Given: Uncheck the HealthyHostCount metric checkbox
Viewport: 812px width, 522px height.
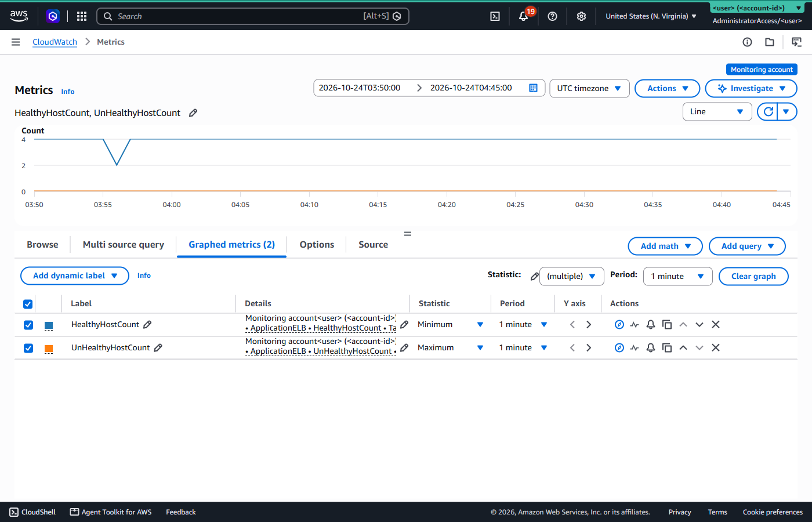Looking at the screenshot, I should (28, 325).
